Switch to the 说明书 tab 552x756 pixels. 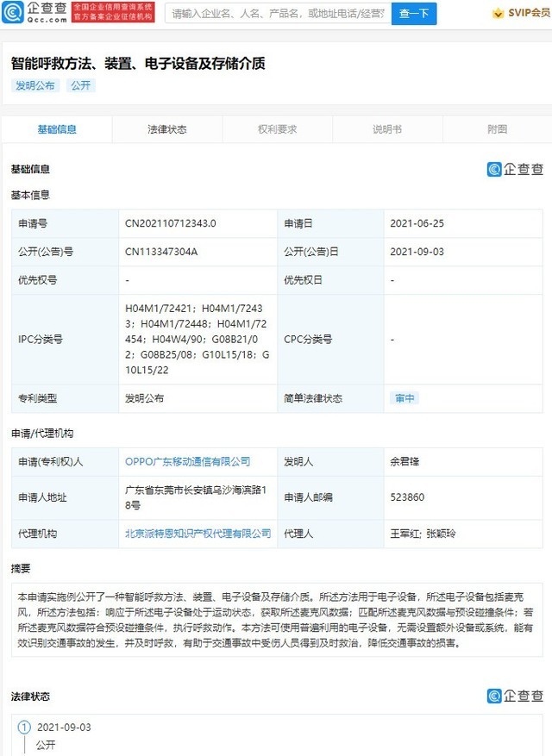tap(387, 129)
